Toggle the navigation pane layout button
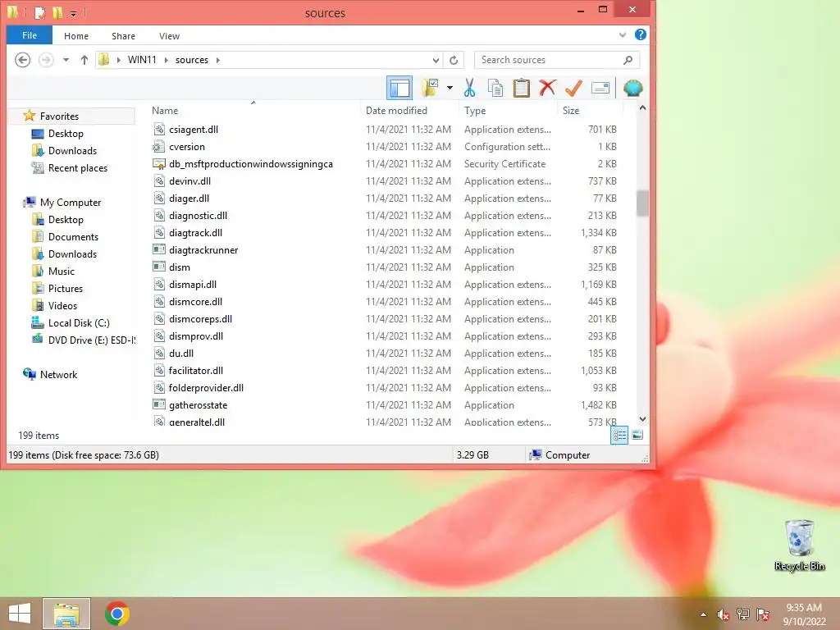Viewport: 840px width, 630px height. click(399, 88)
